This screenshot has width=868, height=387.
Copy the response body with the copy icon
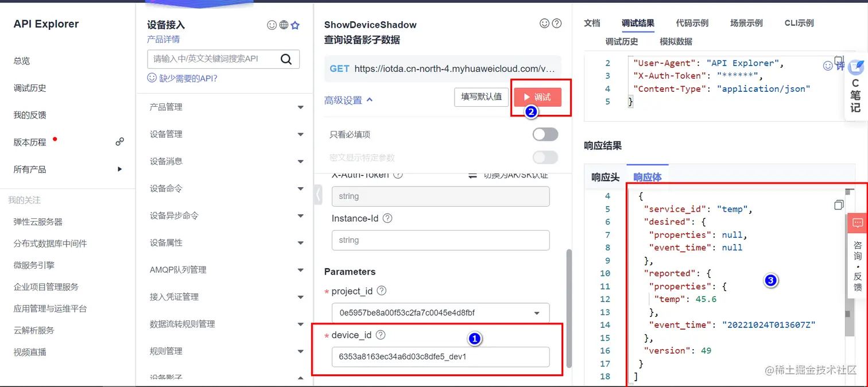pyautogui.click(x=839, y=205)
